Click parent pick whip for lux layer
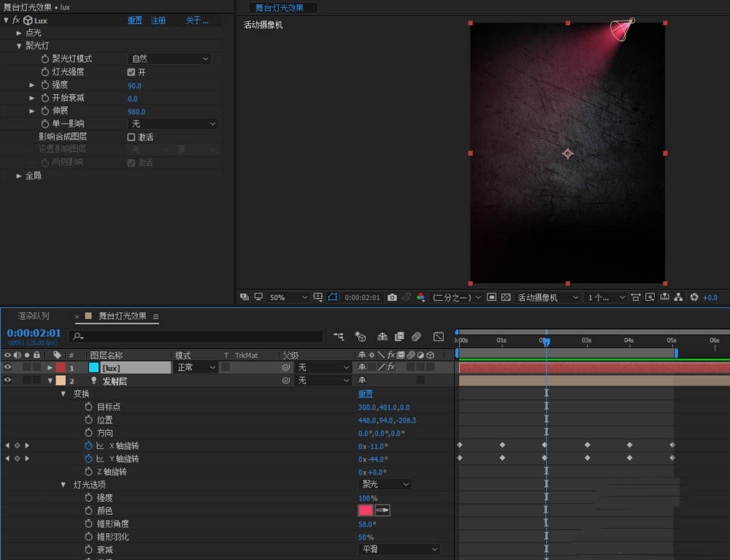 click(x=286, y=367)
